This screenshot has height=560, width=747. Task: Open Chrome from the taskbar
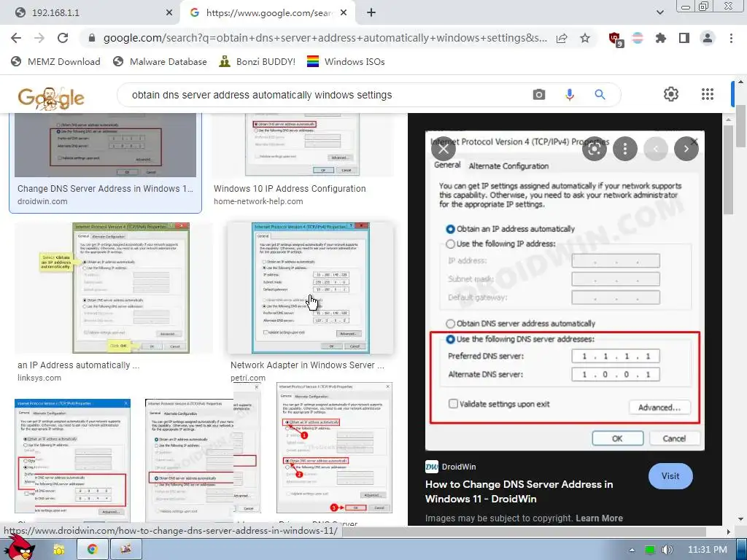click(93, 550)
